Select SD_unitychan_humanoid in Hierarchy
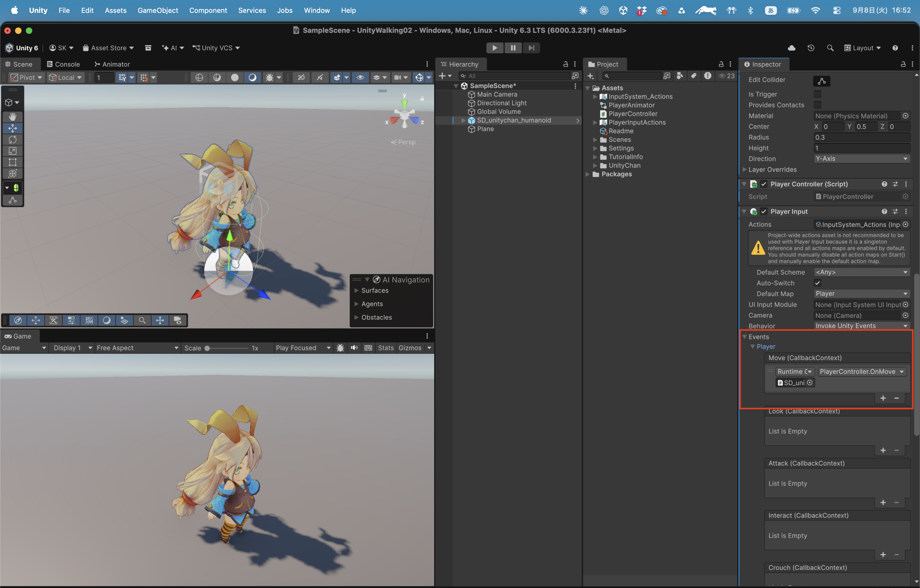The width and height of the screenshot is (920, 588). pos(514,120)
